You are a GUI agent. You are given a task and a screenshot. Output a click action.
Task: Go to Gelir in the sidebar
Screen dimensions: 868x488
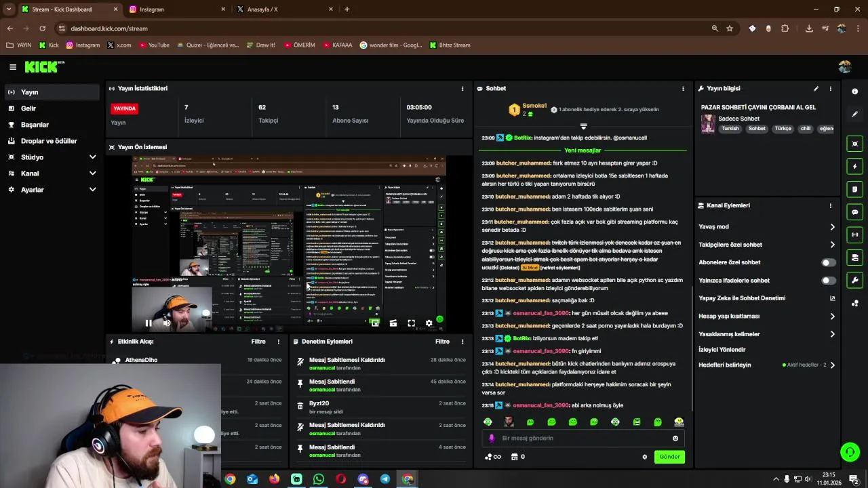(x=51, y=108)
